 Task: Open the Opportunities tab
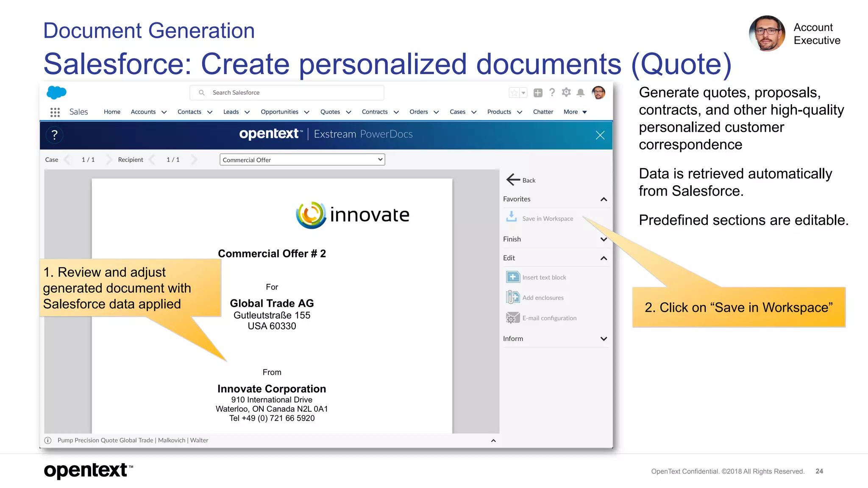point(279,112)
